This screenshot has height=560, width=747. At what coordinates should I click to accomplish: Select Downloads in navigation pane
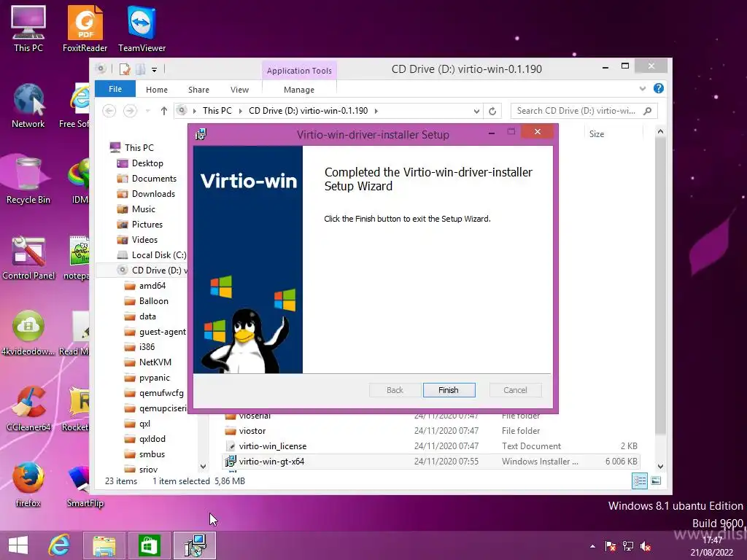[153, 194]
